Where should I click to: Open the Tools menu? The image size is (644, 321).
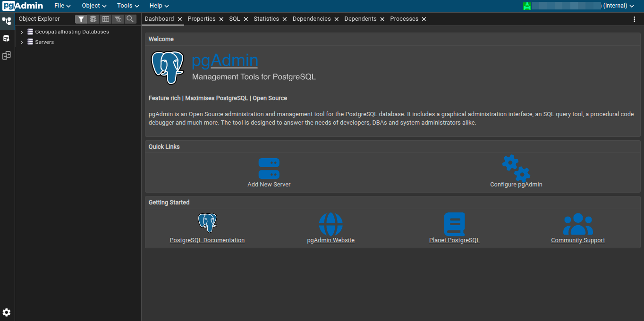tap(128, 6)
